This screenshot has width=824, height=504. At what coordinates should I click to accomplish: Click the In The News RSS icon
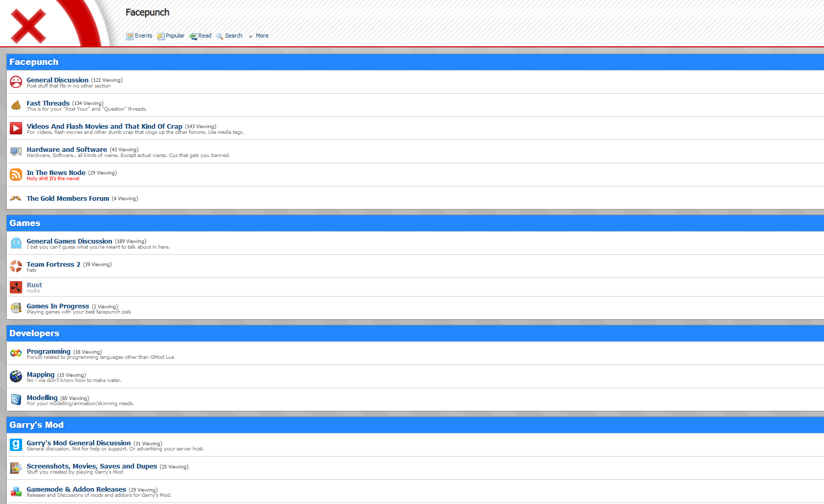point(16,175)
